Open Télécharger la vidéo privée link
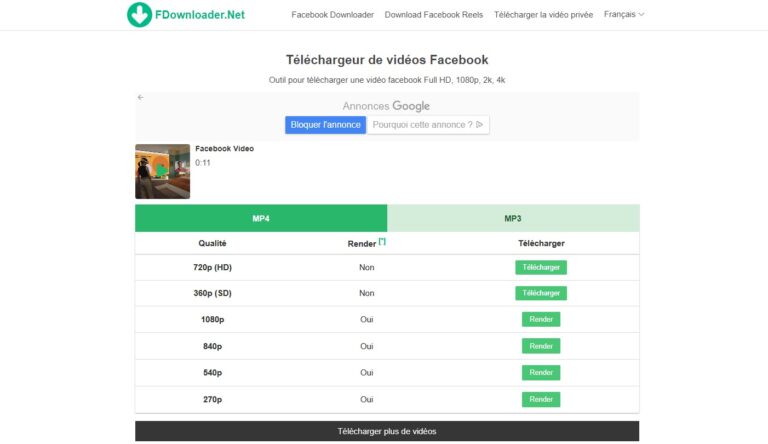The width and height of the screenshot is (768, 444). (543, 15)
